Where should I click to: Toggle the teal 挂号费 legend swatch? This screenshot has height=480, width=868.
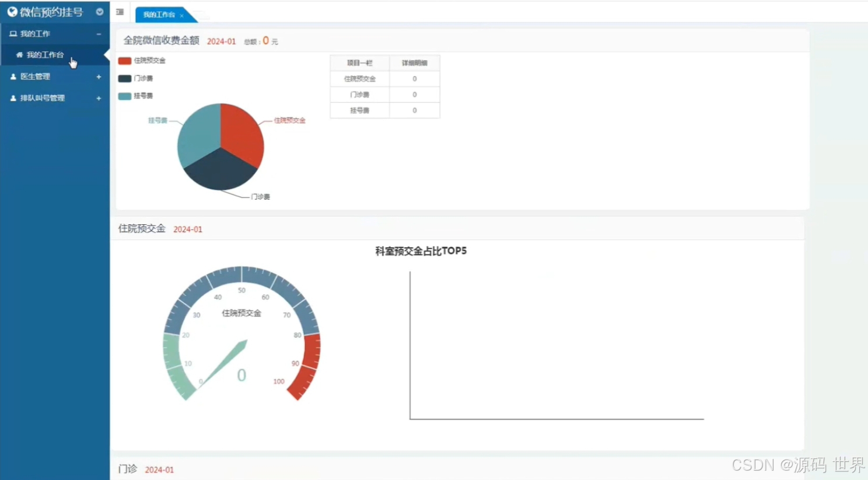(124, 96)
